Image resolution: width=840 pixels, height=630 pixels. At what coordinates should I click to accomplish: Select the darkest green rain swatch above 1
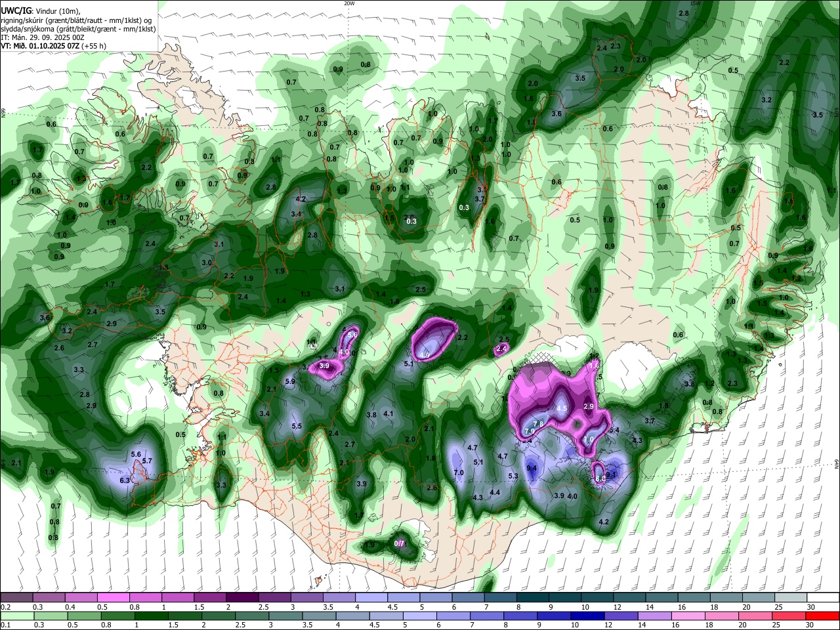click(150, 616)
